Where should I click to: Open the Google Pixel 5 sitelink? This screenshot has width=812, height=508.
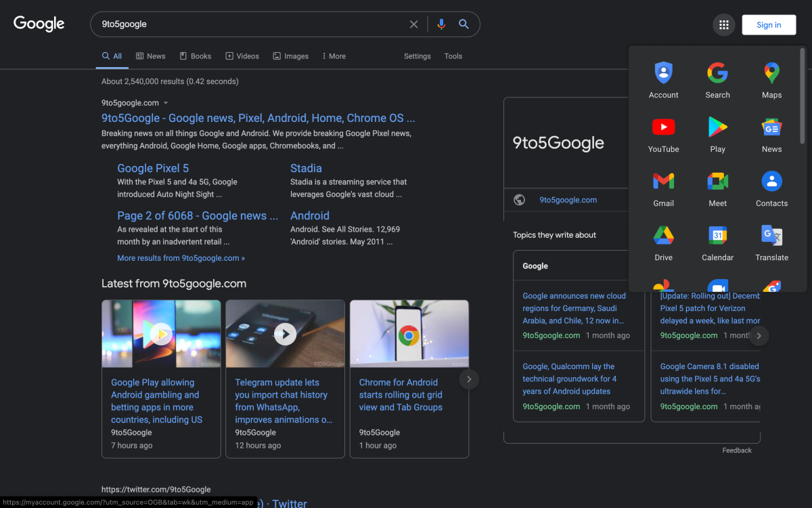coord(153,168)
